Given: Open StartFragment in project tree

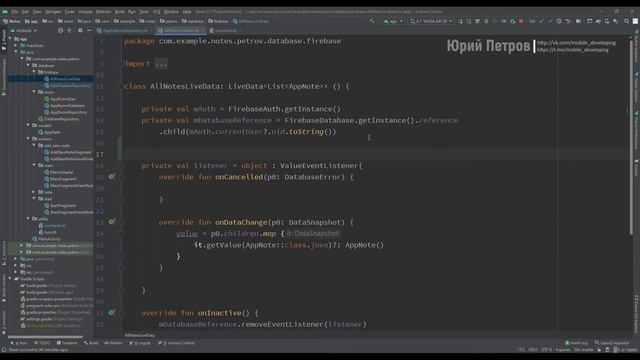Looking at the screenshot, I should coord(60,205).
